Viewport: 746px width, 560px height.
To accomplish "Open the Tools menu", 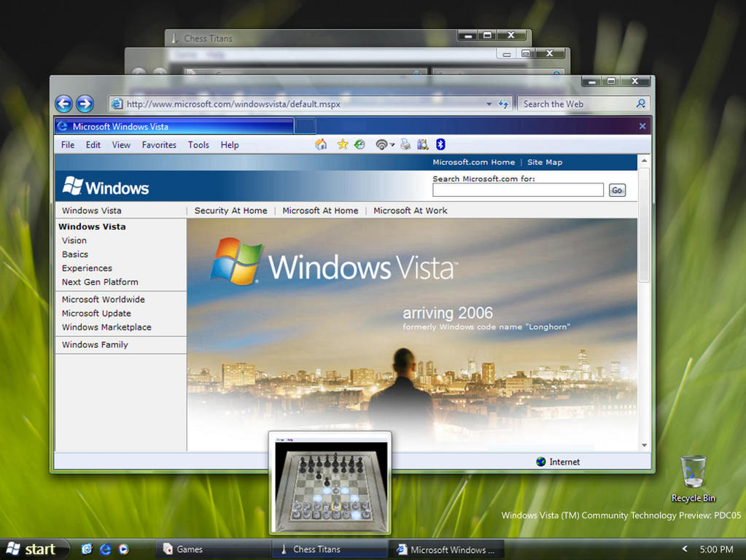I will (x=198, y=145).
